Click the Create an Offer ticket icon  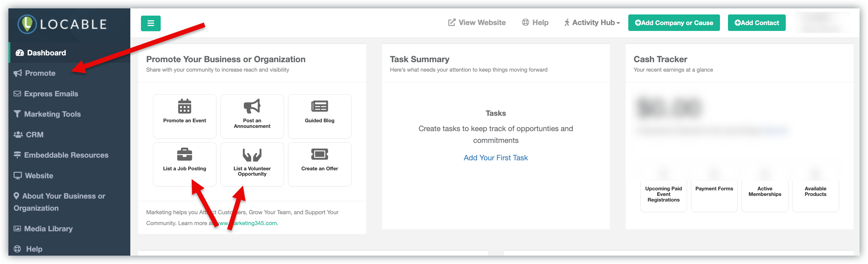pyautogui.click(x=319, y=155)
